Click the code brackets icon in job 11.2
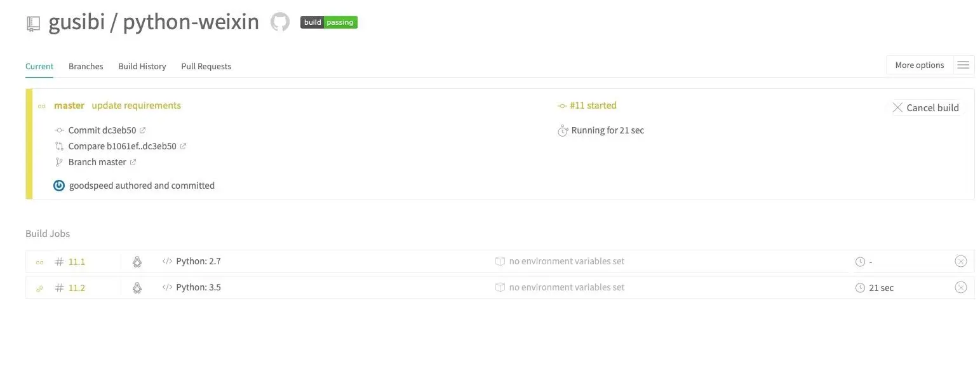980x366 pixels. click(x=167, y=287)
